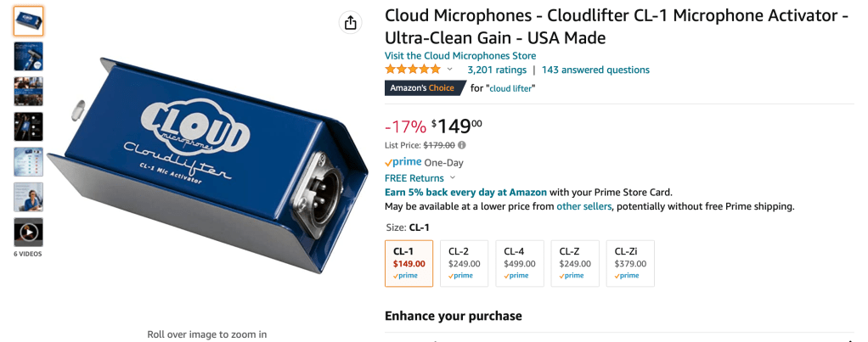Open the product videos thumbnail
Screen dimensions: 868x342
tap(28, 232)
